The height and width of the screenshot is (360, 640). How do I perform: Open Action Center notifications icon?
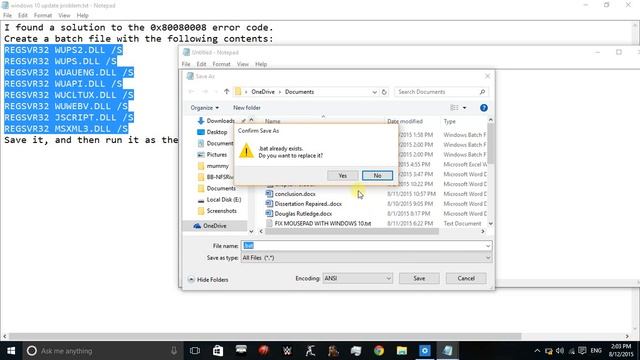click(x=582, y=351)
